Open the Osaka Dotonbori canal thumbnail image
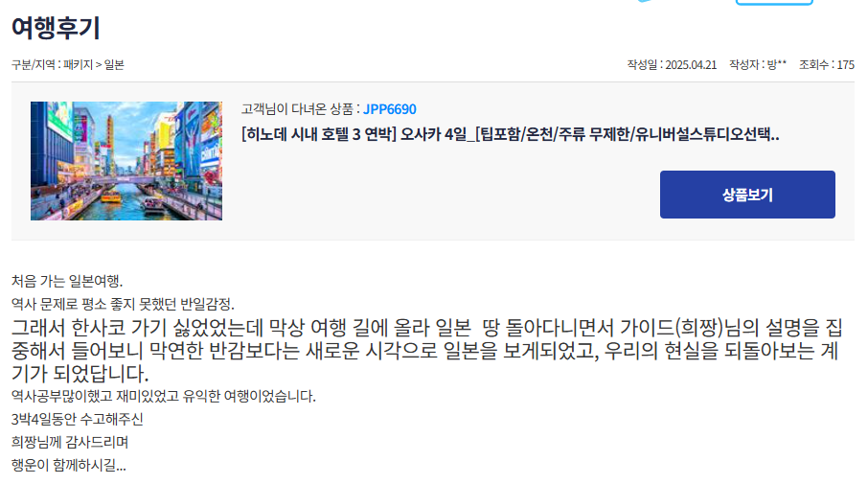This screenshot has width=868, height=484. (x=126, y=161)
